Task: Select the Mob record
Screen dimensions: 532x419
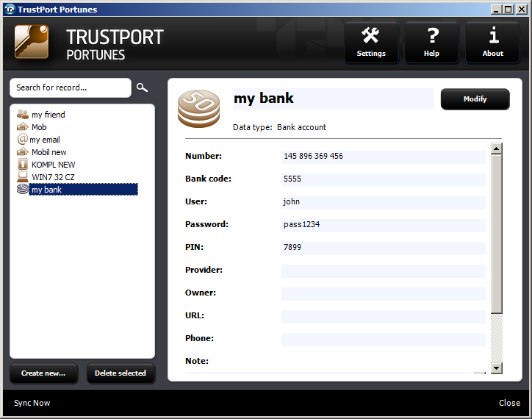Action: (39, 127)
